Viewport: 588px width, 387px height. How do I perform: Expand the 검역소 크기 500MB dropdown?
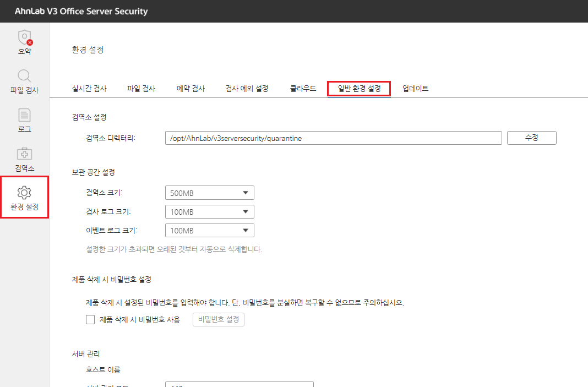[210, 193]
